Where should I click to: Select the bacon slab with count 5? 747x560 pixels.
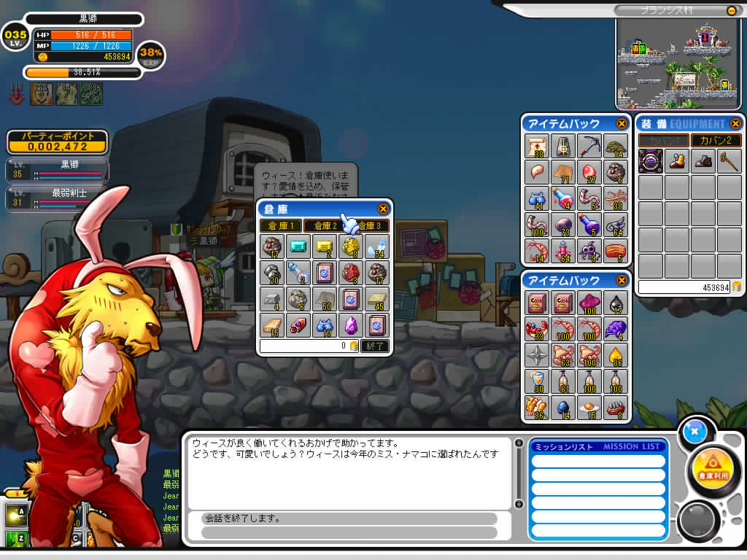click(615, 251)
